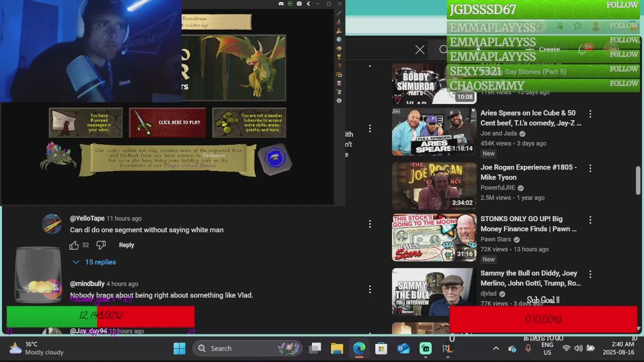
Task: Open options menu for Joe Rogan video
Action: 590,168
